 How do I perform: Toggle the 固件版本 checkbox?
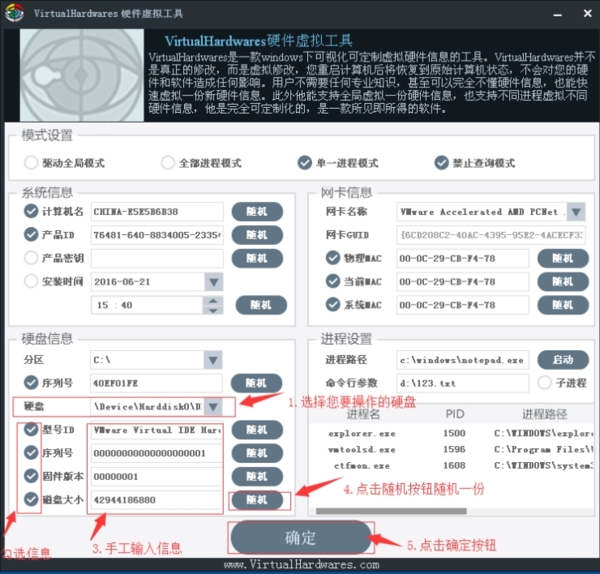31,476
